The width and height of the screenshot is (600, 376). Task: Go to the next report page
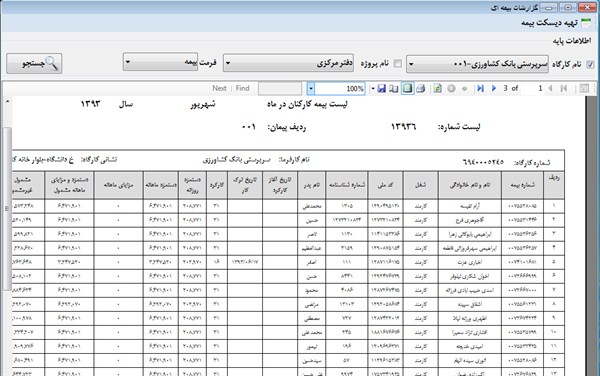494,89
